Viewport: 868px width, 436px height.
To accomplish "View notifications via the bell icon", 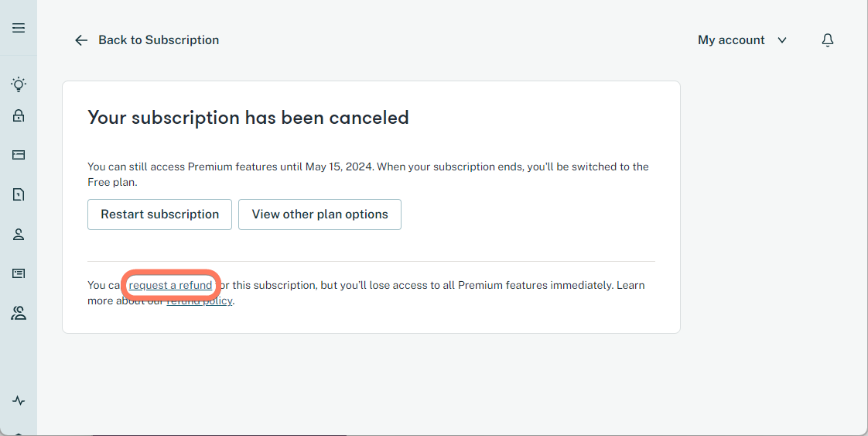I will coord(828,40).
